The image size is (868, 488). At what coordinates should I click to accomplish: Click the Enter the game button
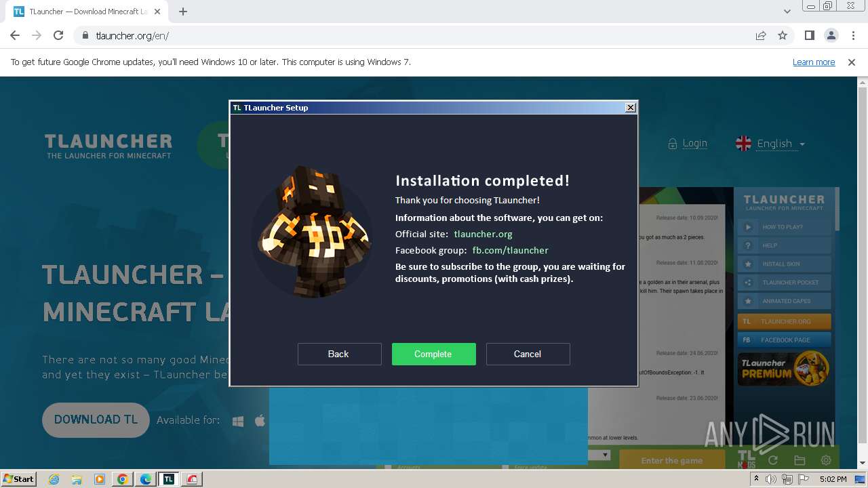click(x=671, y=460)
